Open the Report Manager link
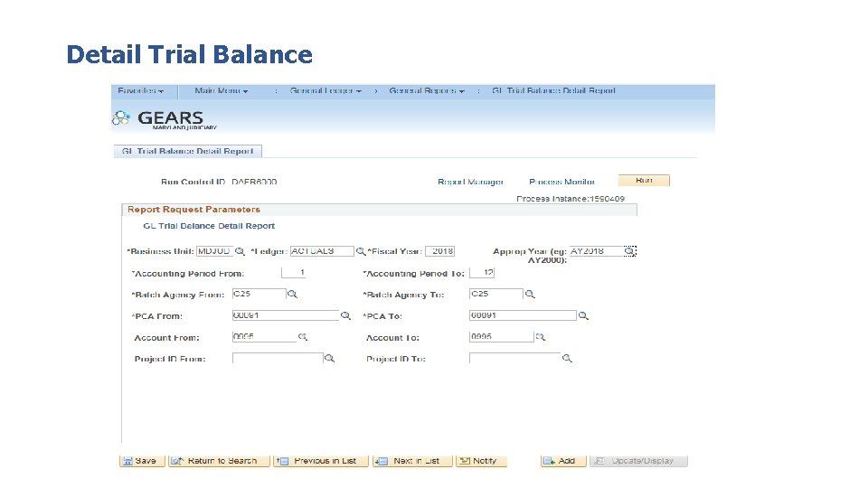The image size is (868, 488). pos(470,182)
